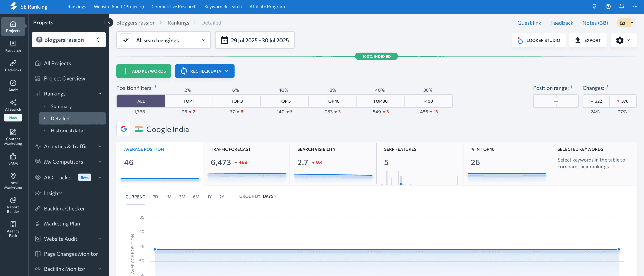Viewport: 644px width, 276px height.
Task: Click the Position filters info icon
Action: 155,87
